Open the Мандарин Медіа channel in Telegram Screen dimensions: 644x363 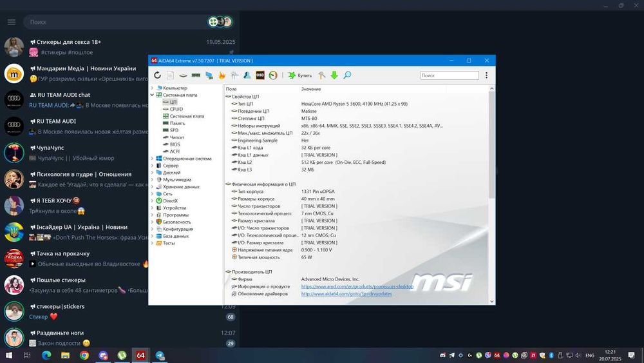point(75,74)
